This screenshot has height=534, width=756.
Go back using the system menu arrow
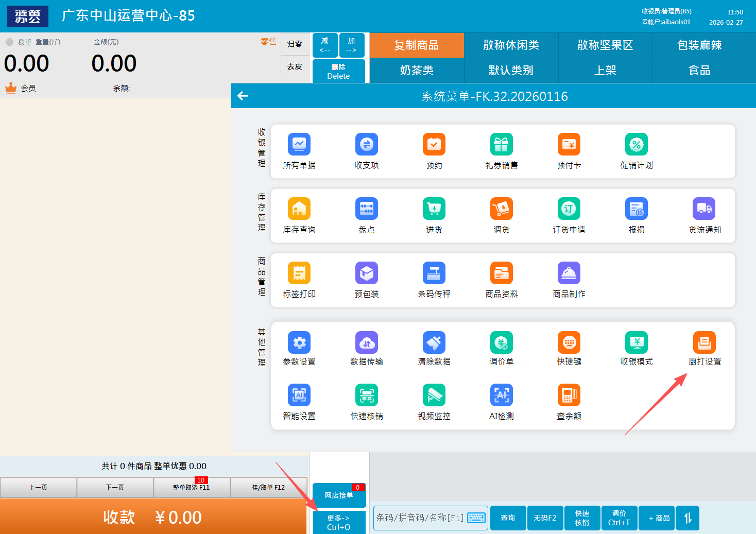243,96
